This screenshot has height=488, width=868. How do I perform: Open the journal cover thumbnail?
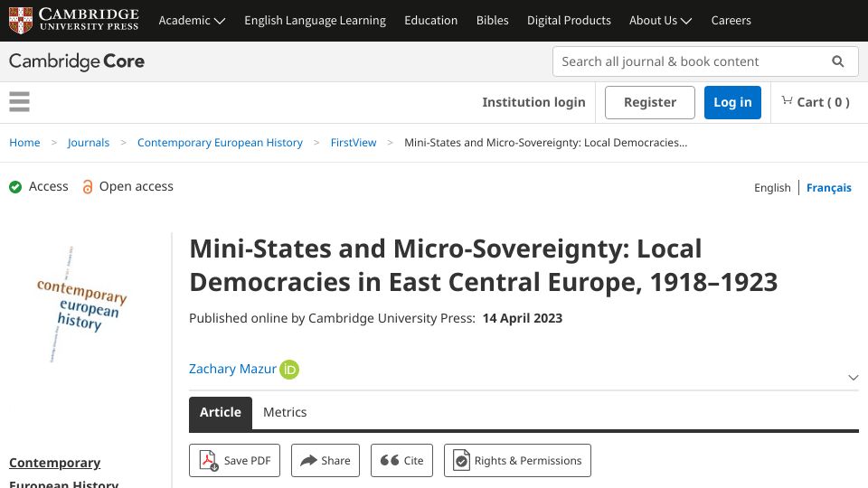80,305
